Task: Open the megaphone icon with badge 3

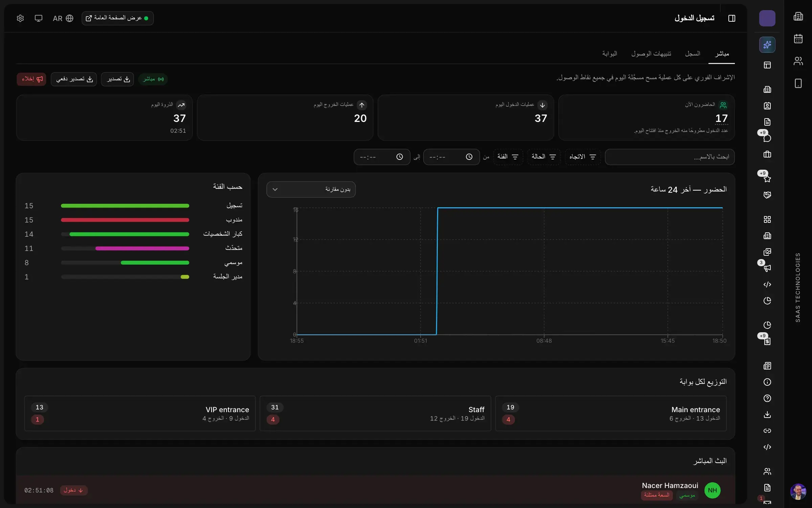Action: point(767,268)
